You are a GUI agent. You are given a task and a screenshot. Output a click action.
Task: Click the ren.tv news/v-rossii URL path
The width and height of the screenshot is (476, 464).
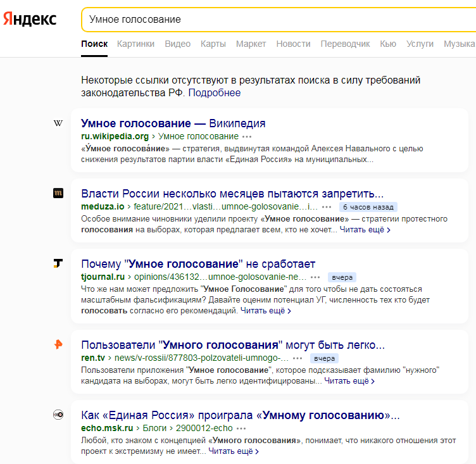(201, 358)
